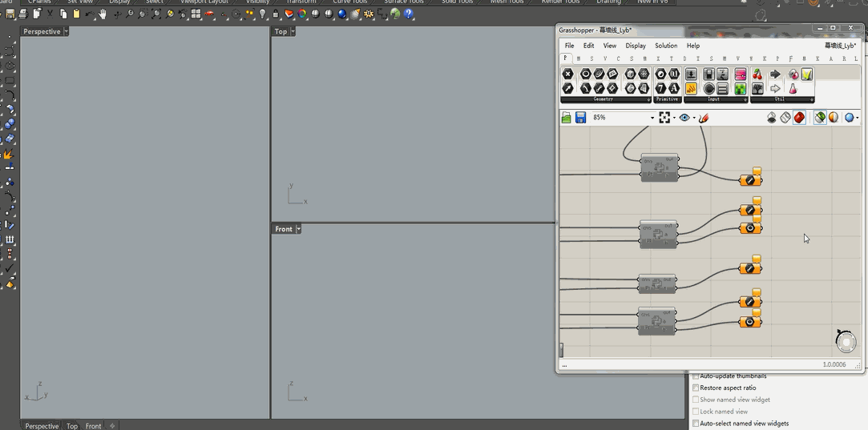Expand the Input panel in Grasshopper ribbon
Image resolution: width=868 pixels, height=430 pixels.
[745, 99]
